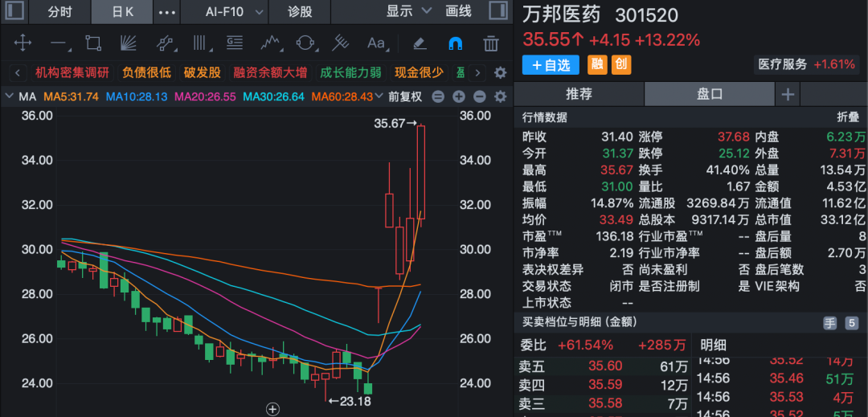This screenshot has width=868, height=417.
Task: Toggle the left sidebar panel icon
Action: click(14, 11)
